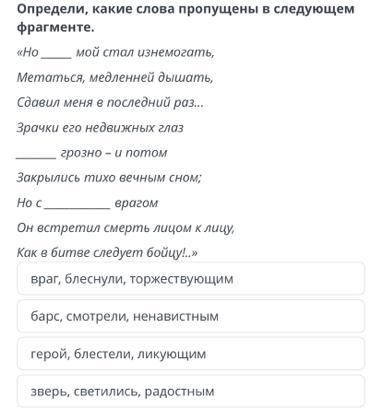Image resolution: width=382 pixels, height=410 pixels.
Task: Click the word 'фрагменте' in the heading
Action: pos(54,27)
